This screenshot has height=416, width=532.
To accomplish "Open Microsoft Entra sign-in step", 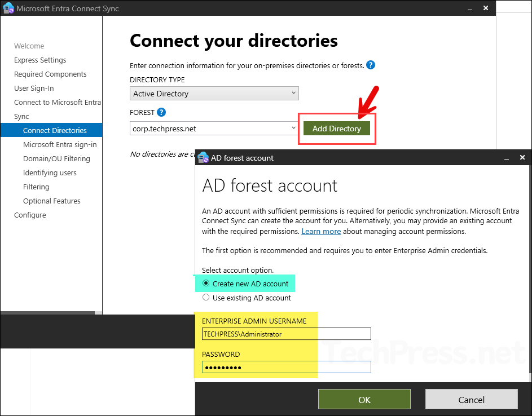I will tap(60, 144).
